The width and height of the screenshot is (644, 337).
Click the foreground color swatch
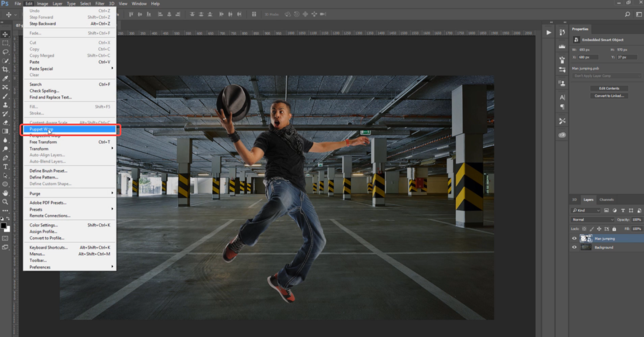[3, 226]
